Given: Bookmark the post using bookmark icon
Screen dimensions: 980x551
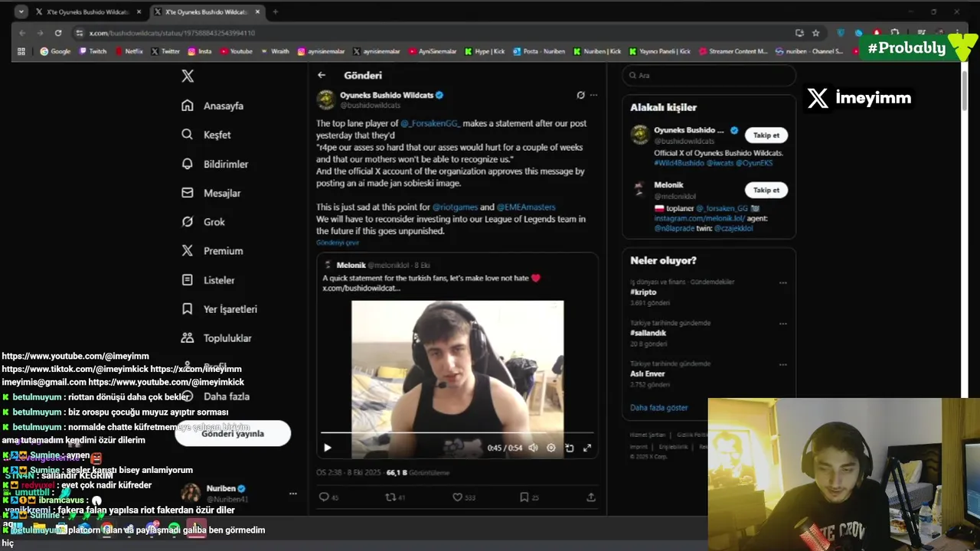Looking at the screenshot, I should tap(524, 497).
